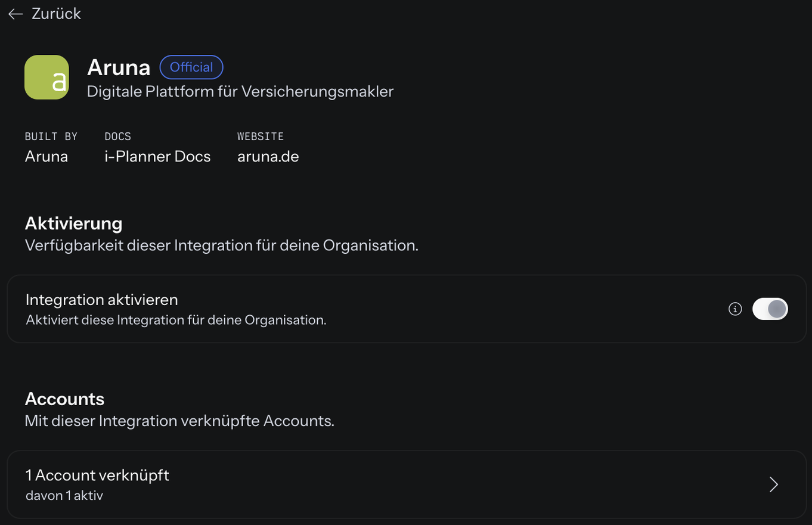
Task: Click the info icon beside the toggle
Action: (x=735, y=309)
